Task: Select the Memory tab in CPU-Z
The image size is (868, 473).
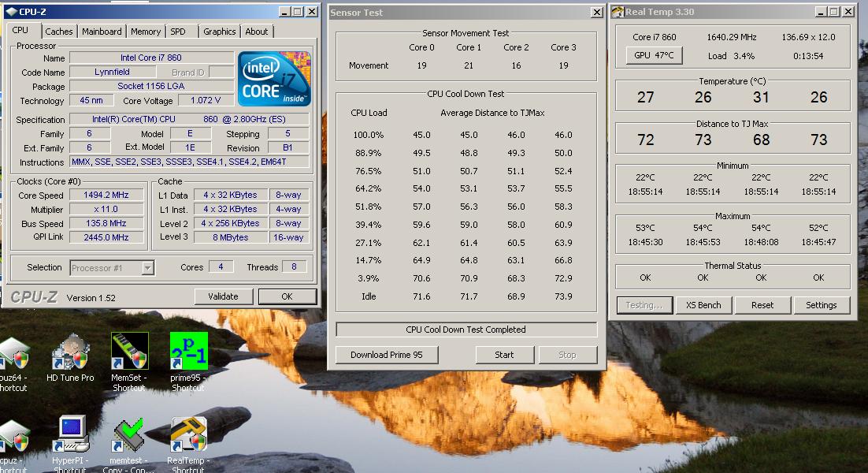Action: click(x=146, y=32)
